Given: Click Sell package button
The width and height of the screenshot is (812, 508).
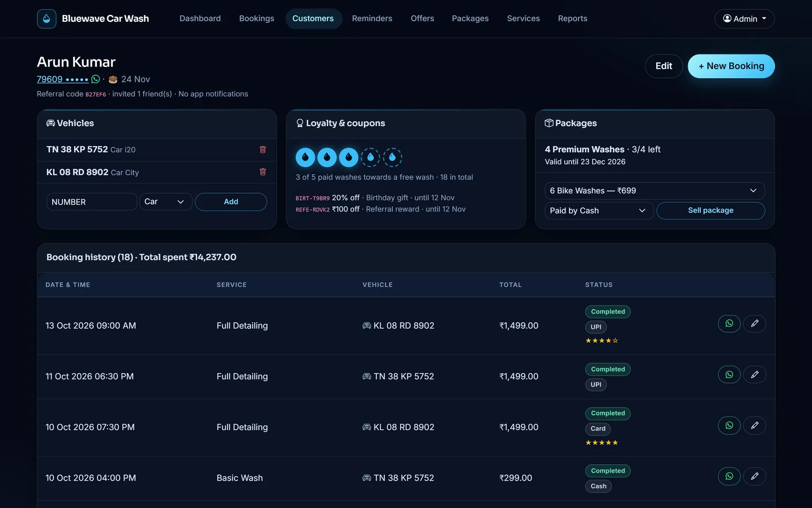Looking at the screenshot, I should pos(710,211).
